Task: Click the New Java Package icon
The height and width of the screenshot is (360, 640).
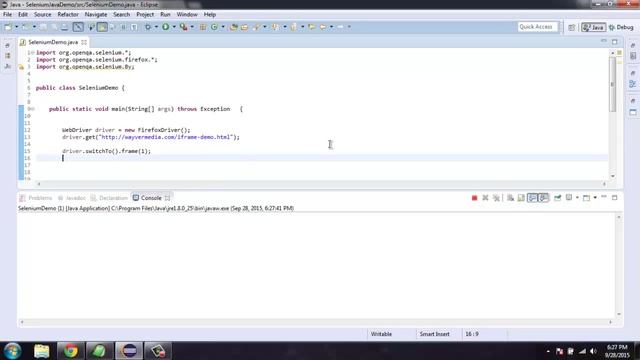Action: tap(203, 27)
